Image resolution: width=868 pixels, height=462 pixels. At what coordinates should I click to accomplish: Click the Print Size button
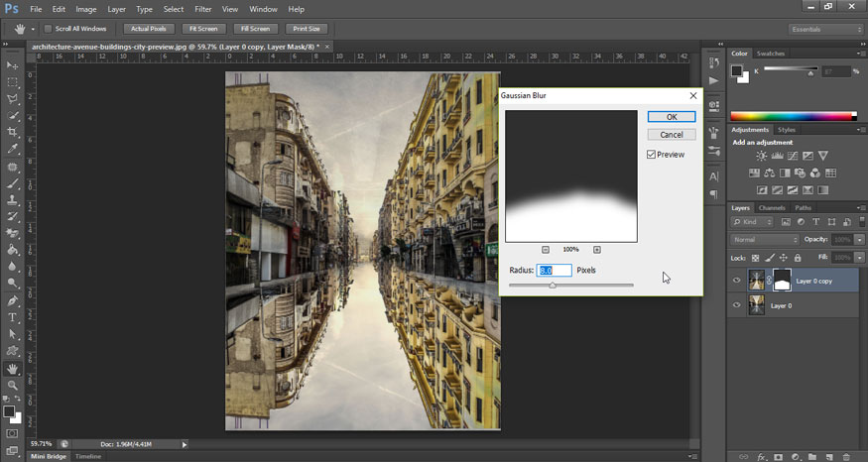[307, 29]
